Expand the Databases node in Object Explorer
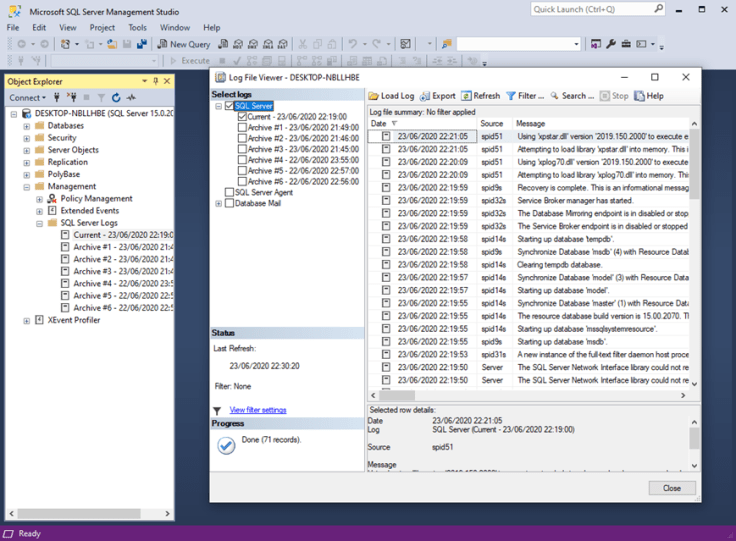This screenshot has height=541, width=736. pos(27,126)
